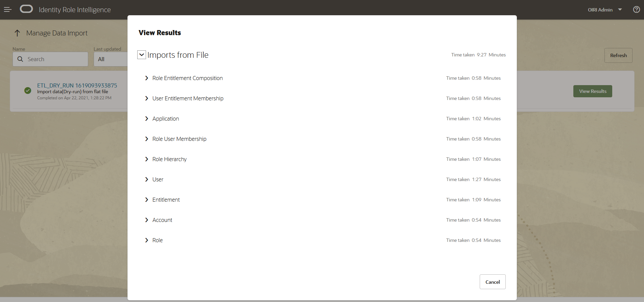Image resolution: width=644 pixels, height=302 pixels.
Task: Click the Role Entitlement Composition label
Action: pyautogui.click(x=188, y=78)
